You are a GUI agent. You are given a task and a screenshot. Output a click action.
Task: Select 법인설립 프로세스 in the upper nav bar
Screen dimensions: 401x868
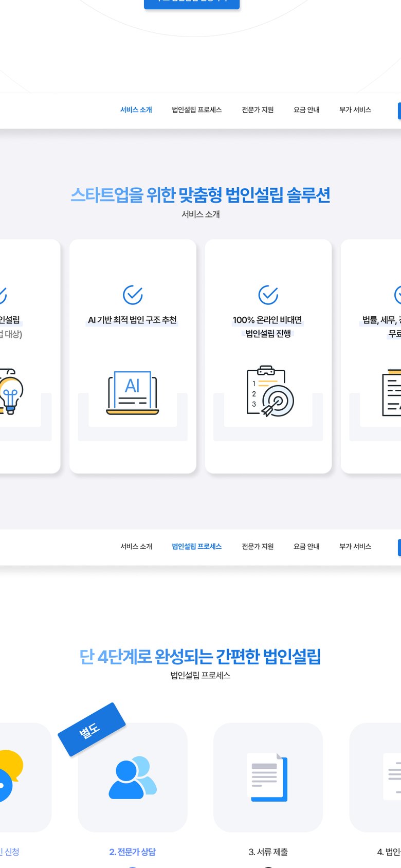point(197,110)
